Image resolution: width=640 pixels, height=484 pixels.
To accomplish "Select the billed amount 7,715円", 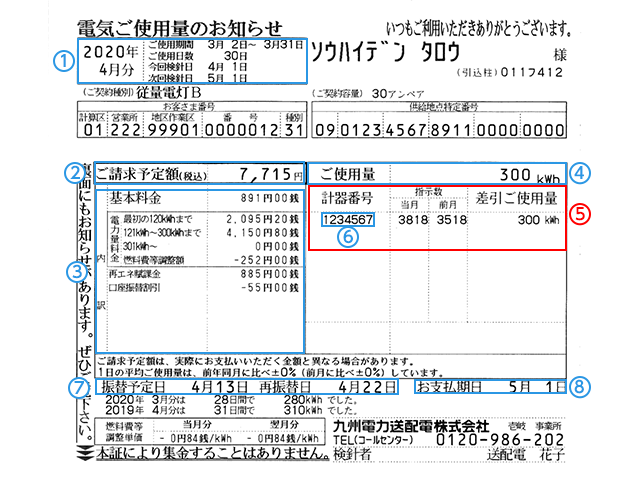I will pos(270,174).
